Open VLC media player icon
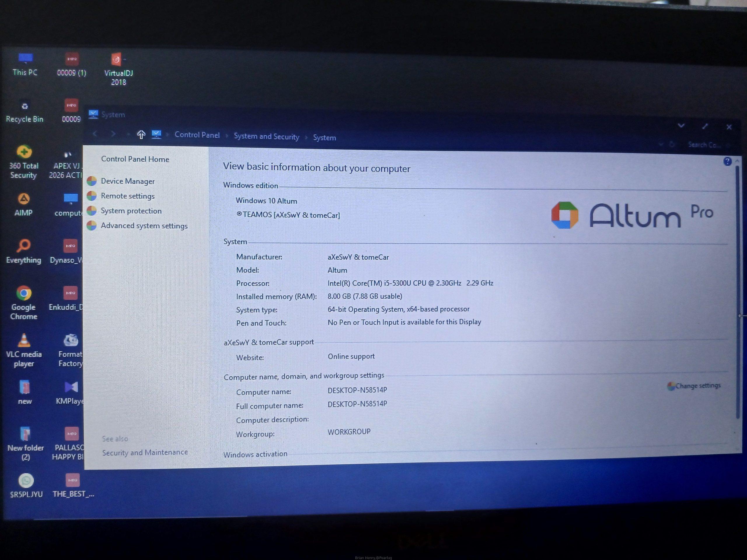Image resolution: width=747 pixels, height=560 pixels. (x=24, y=350)
